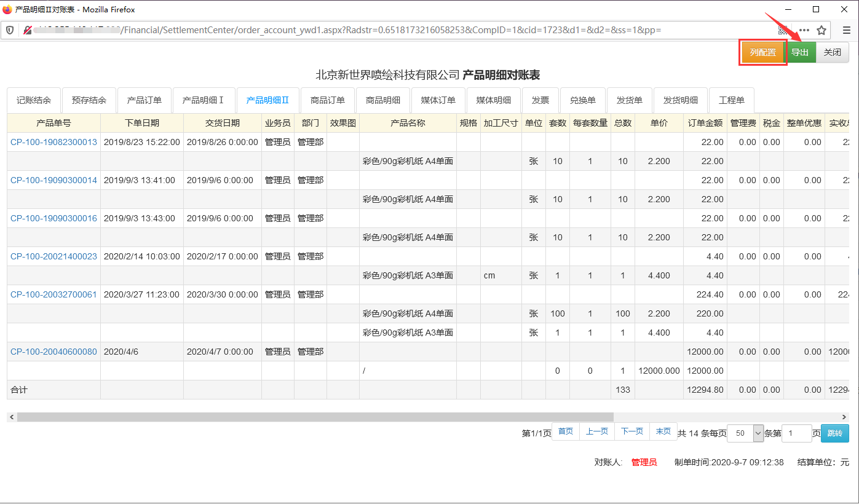This screenshot has height=504, width=859.
Task: Open order CP-100-19090300016 link
Action: tap(53, 218)
